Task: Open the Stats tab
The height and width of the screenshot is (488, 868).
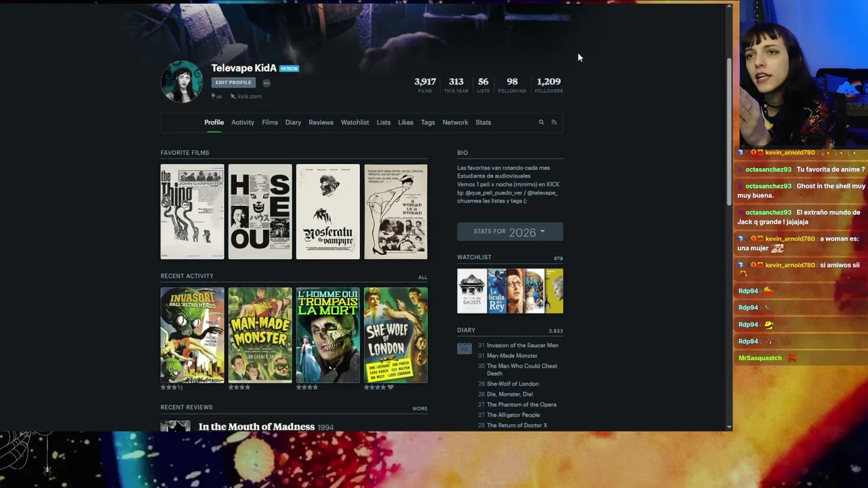Action: tap(484, 123)
